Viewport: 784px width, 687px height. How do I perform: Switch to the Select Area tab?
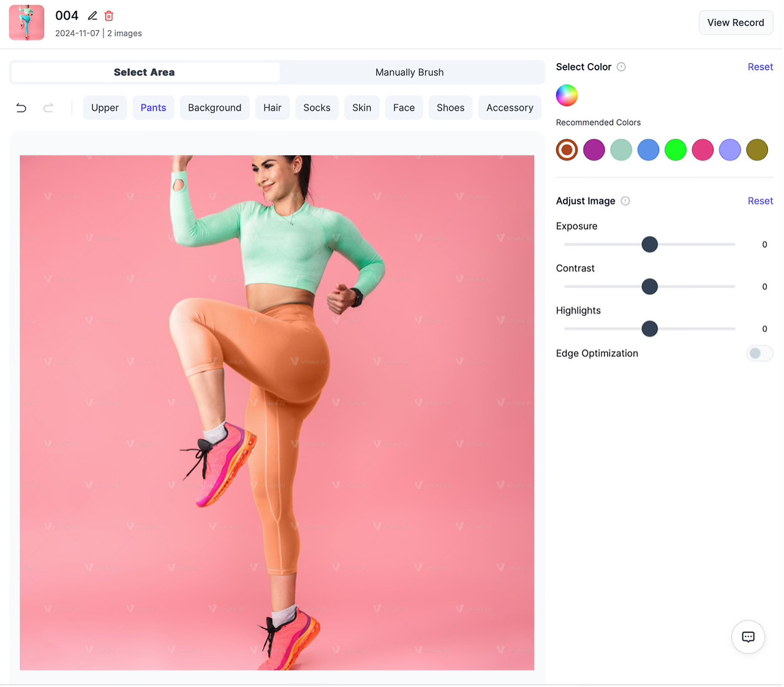145,72
